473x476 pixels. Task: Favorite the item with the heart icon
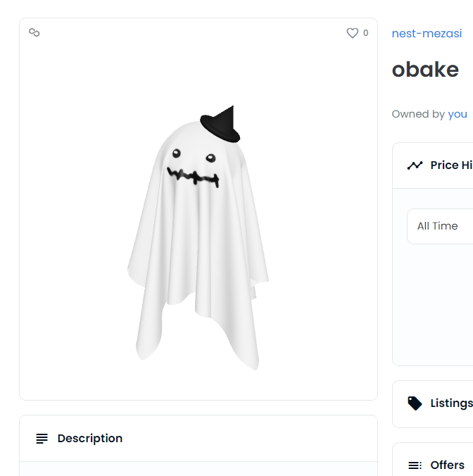point(353,33)
